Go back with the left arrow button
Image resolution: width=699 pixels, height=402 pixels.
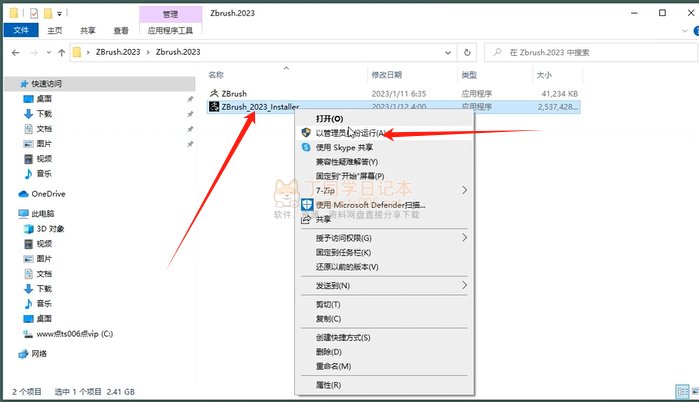click(16, 53)
